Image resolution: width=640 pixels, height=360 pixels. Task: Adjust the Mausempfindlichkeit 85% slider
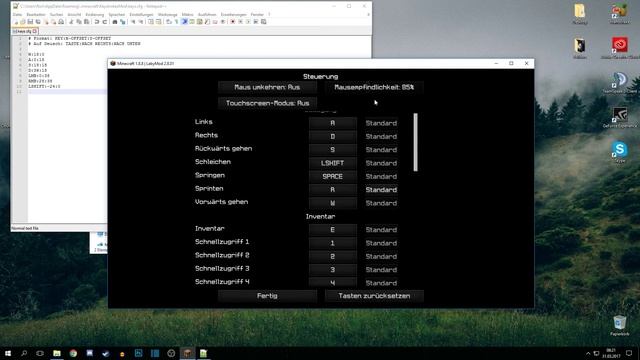click(x=374, y=87)
